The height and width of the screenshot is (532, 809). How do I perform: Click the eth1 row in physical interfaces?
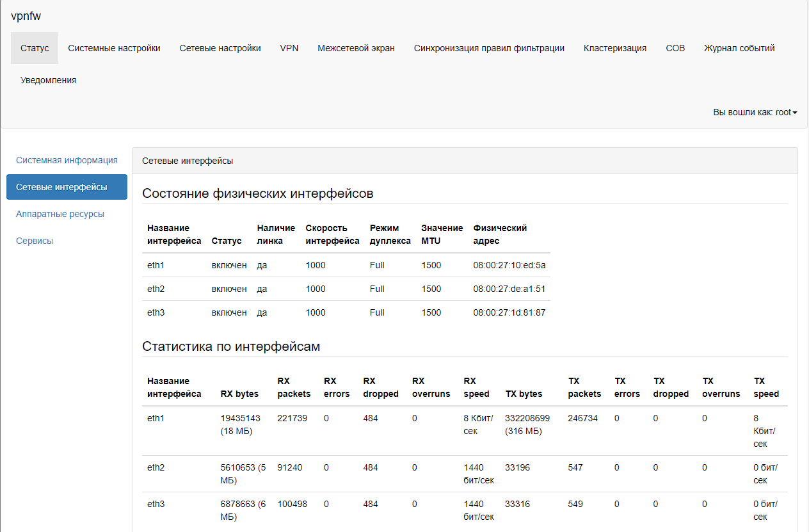[346, 265]
